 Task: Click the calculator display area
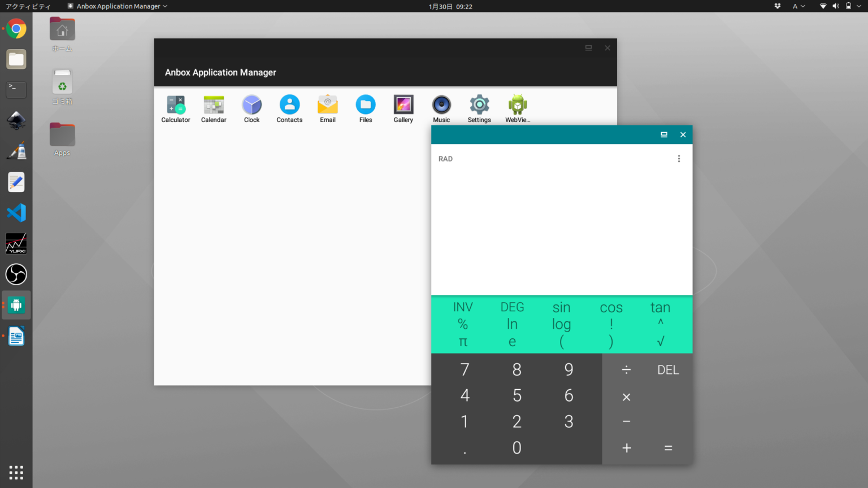pyautogui.click(x=562, y=226)
